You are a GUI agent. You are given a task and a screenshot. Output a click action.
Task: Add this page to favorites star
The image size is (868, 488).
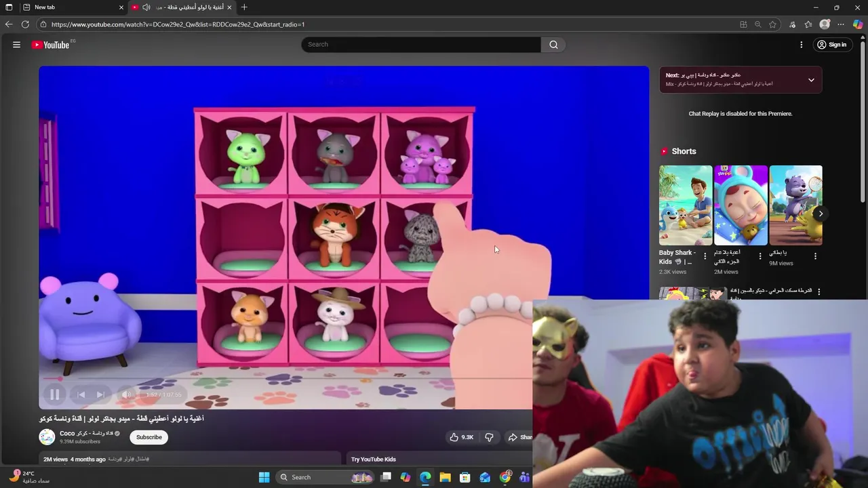pyautogui.click(x=772, y=24)
